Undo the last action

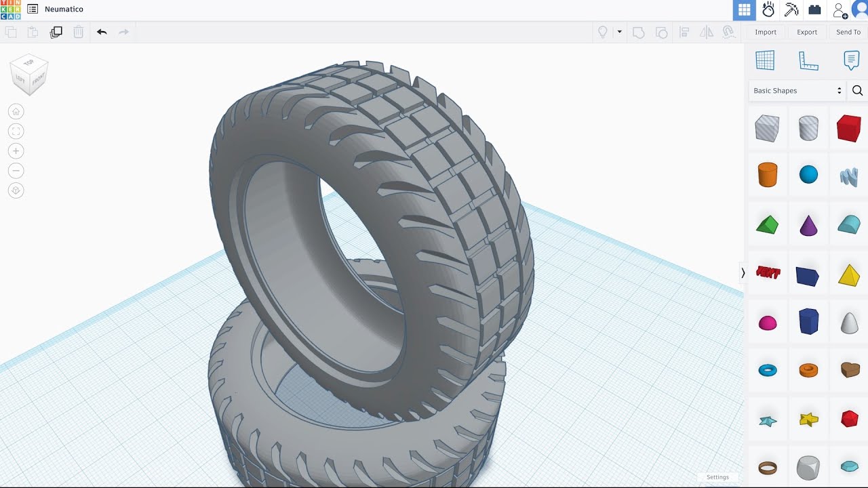point(102,32)
